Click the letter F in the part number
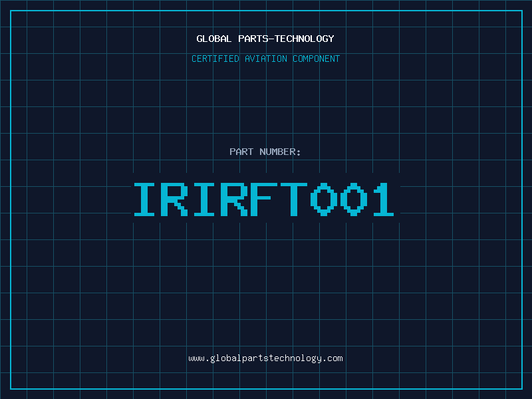This screenshot has width=532, height=399. (265, 199)
